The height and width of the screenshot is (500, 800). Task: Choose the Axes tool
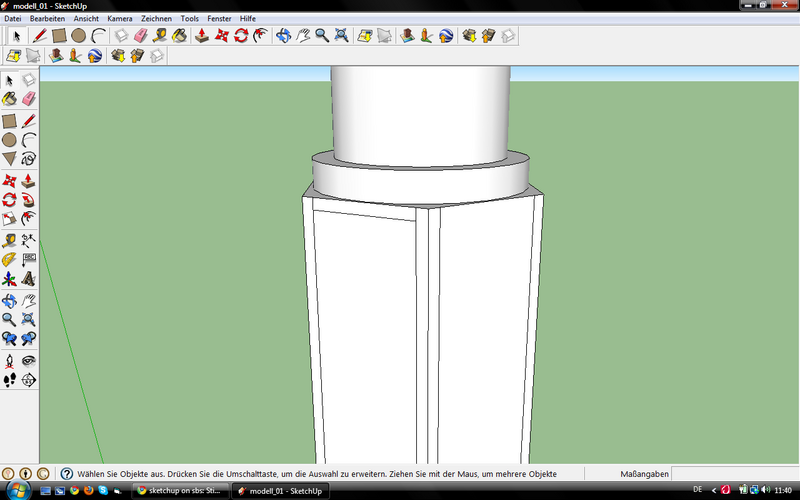coord(10,279)
